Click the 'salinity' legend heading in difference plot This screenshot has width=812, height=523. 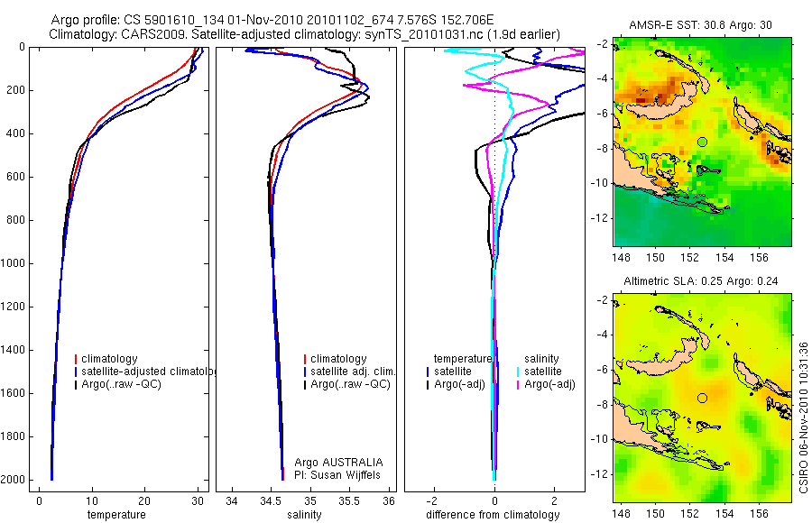pos(541,359)
